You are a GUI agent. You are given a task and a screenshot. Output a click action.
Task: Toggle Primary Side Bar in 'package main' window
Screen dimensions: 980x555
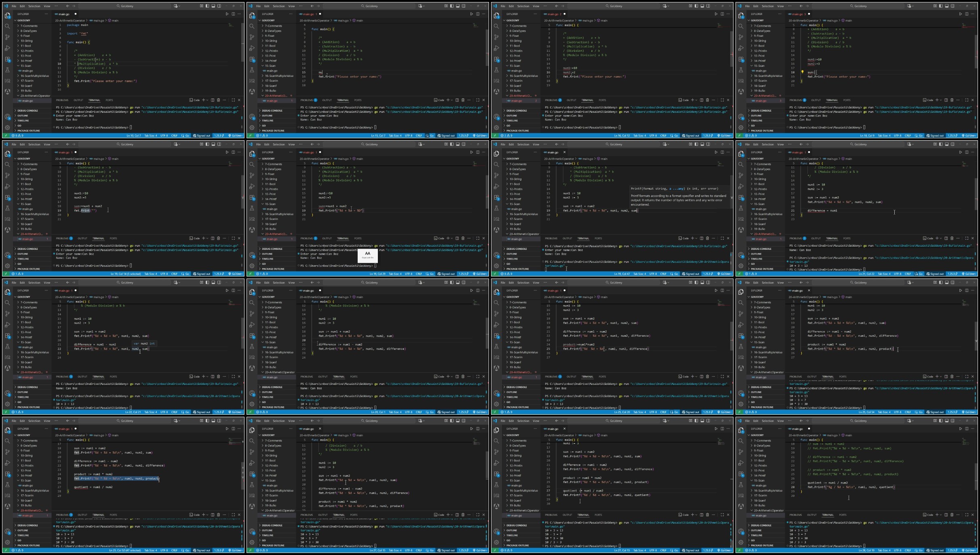click(x=207, y=6)
